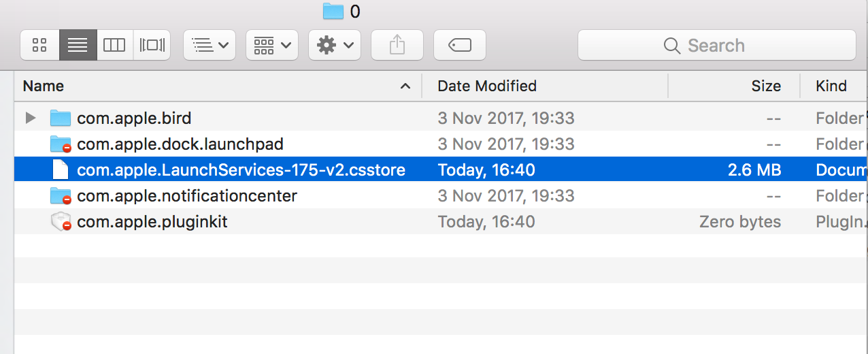Image resolution: width=868 pixels, height=354 pixels.
Task: Click the com.apple.pluginkit file icon
Action: [x=61, y=222]
